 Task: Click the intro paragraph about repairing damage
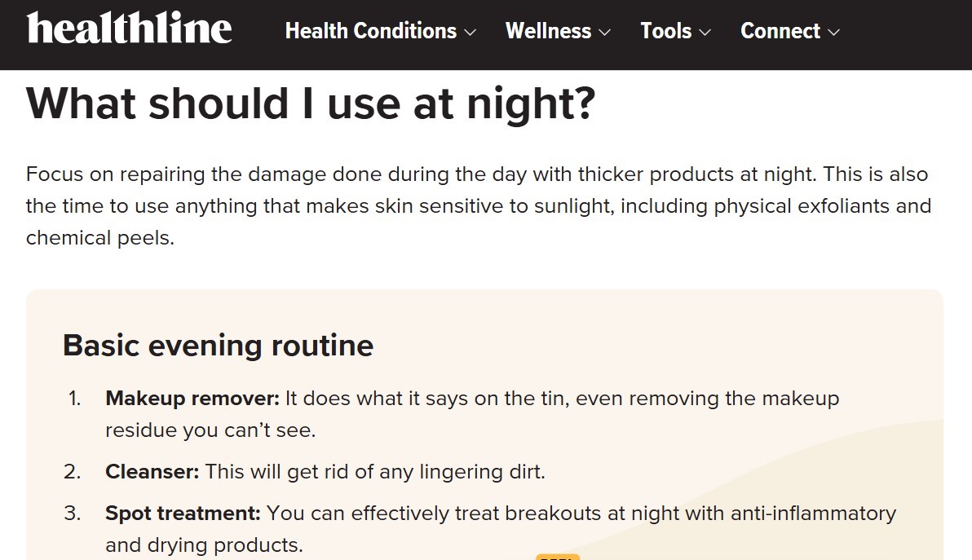(x=479, y=205)
